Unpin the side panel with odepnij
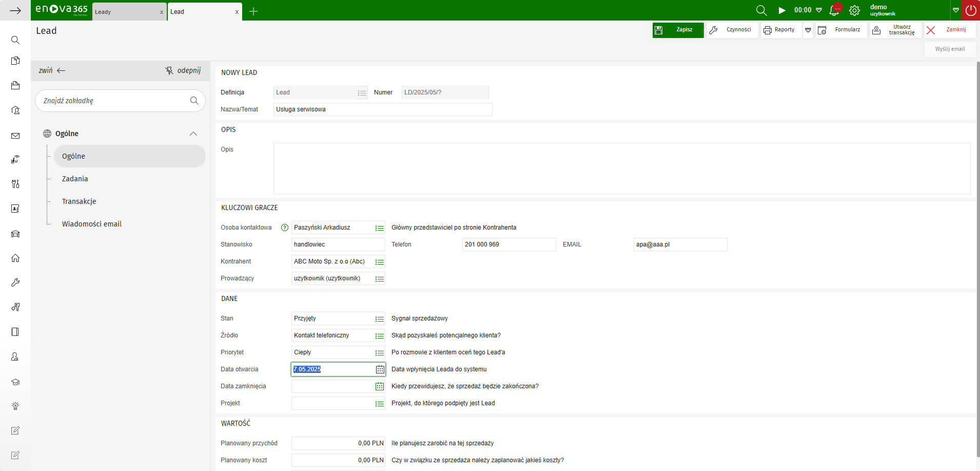This screenshot has width=980, height=471. [x=183, y=71]
